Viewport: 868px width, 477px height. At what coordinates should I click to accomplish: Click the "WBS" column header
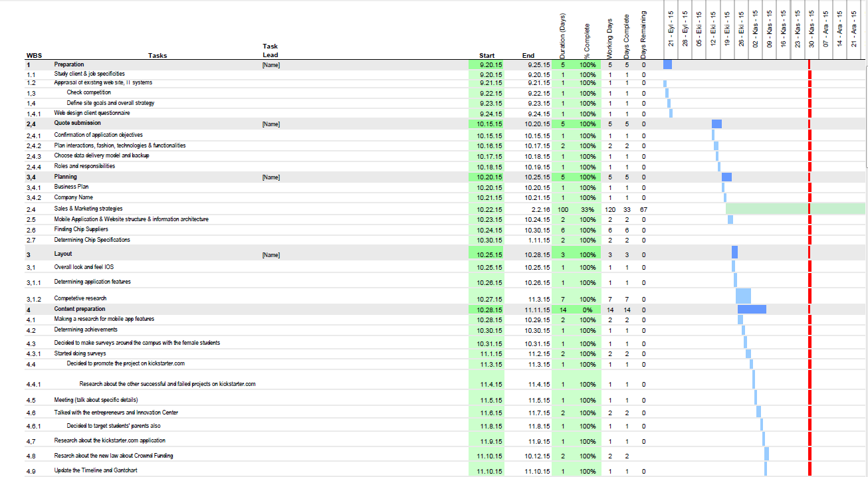33,56
